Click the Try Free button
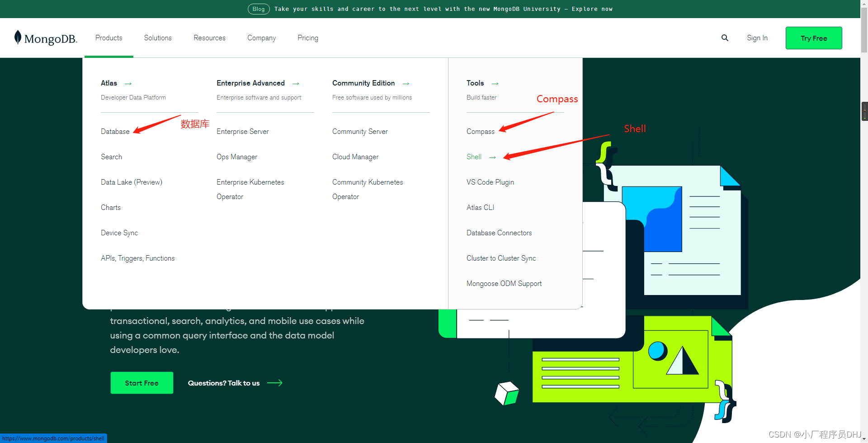 pyautogui.click(x=814, y=38)
